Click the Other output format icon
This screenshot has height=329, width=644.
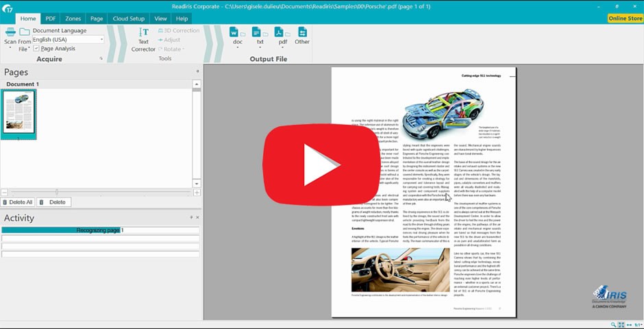coord(302,32)
